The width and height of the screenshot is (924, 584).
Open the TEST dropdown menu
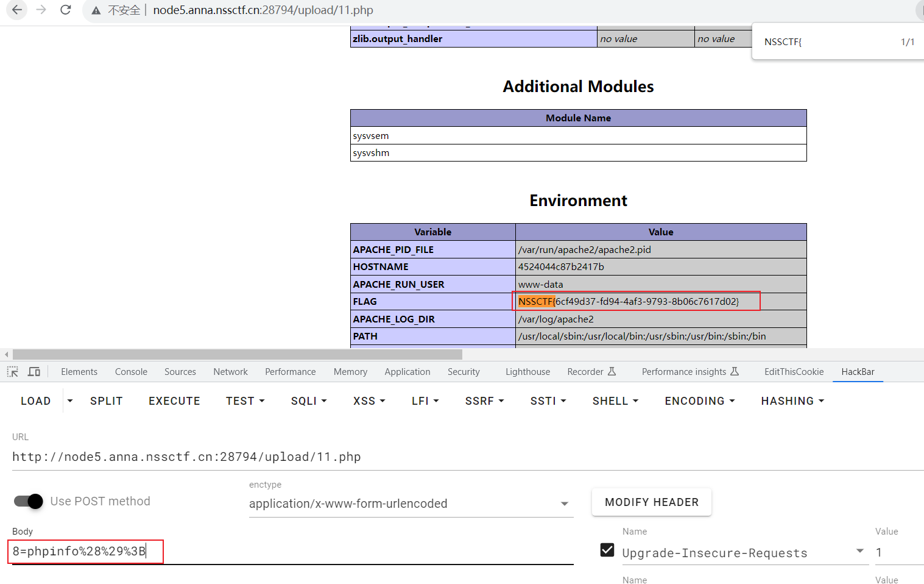coord(245,401)
